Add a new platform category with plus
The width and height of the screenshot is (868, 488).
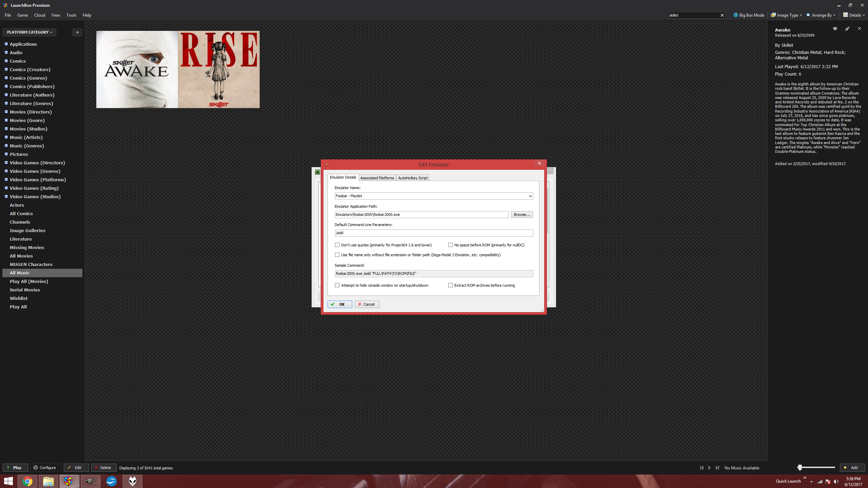[77, 32]
